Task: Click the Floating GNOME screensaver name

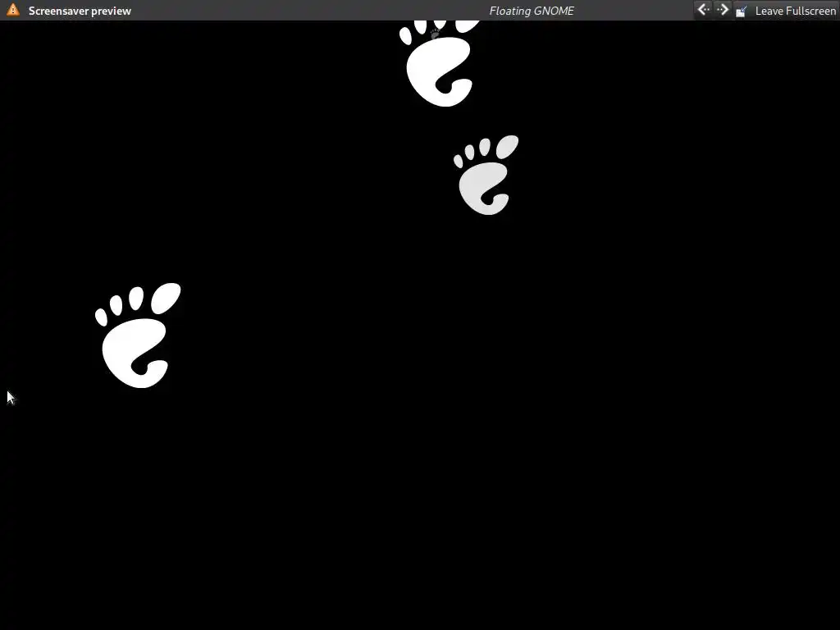Action: point(532,11)
